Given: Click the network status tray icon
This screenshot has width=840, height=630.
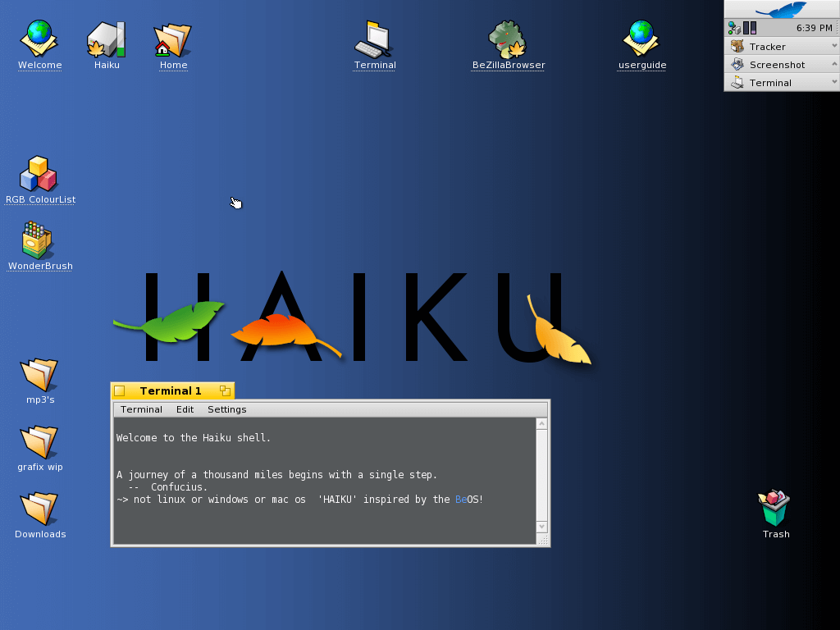Looking at the screenshot, I should (734, 28).
